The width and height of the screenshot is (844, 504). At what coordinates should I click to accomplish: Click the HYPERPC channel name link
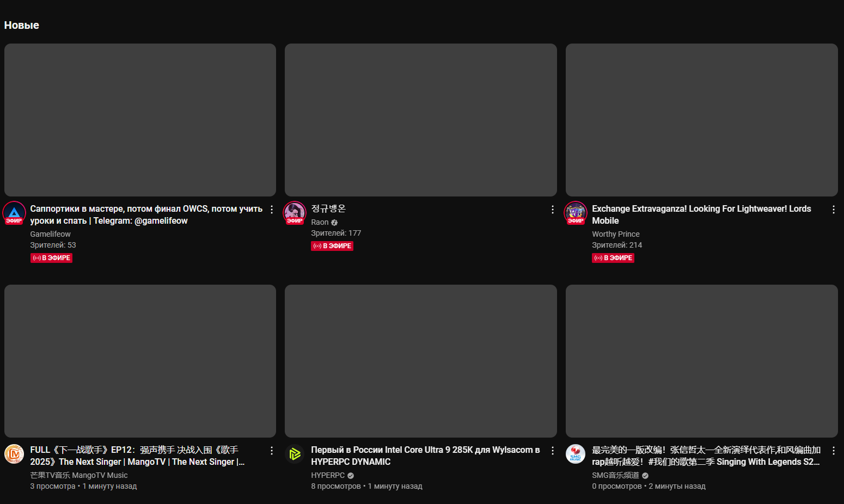pyautogui.click(x=328, y=475)
